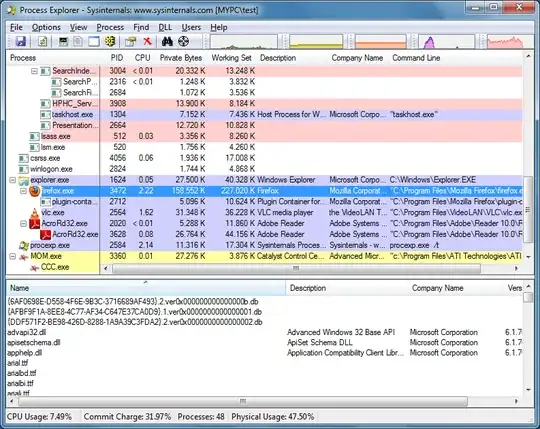540x429 pixels.
Task: Click the child AcroRd32.exe icon PID 3628
Action: (46, 234)
